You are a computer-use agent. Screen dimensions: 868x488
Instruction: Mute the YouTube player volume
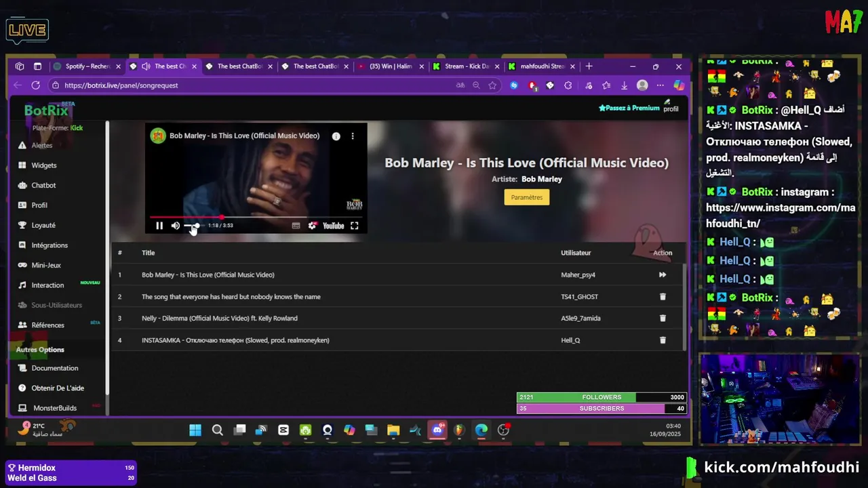pyautogui.click(x=176, y=226)
